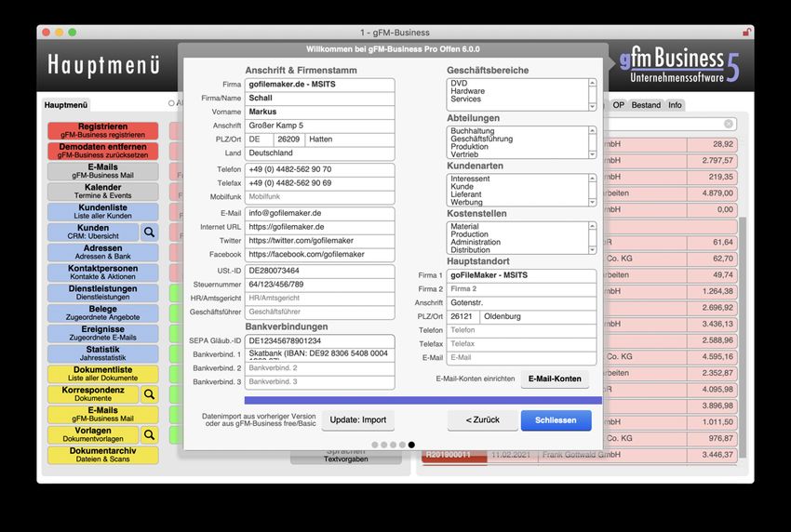Click the SEPA Gläub.-ID field
The height and width of the screenshot is (532, 791).
click(x=320, y=341)
